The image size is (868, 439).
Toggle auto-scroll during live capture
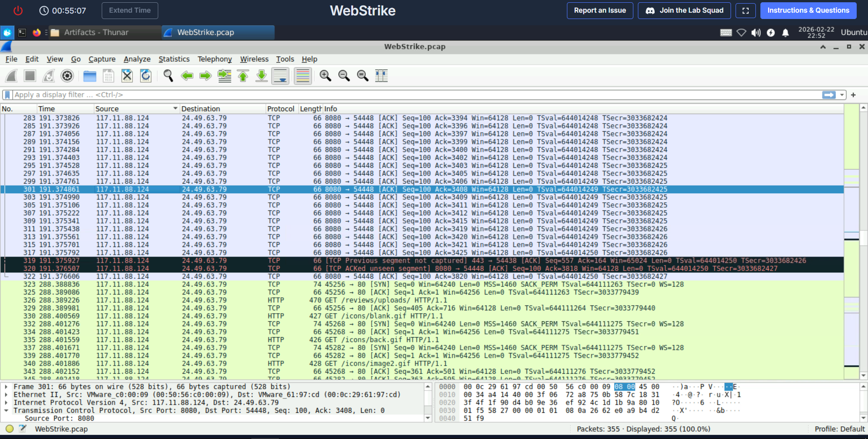pos(280,76)
